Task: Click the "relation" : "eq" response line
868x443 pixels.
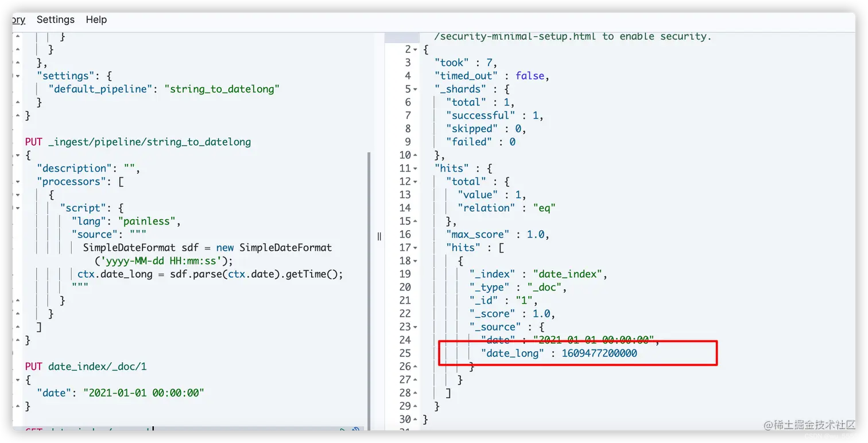Action: tap(506, 208)
